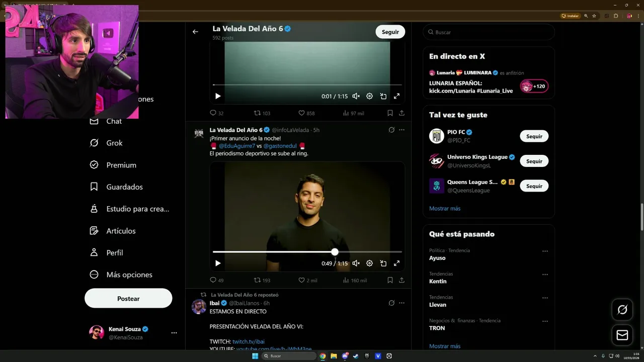Open Estudio para creadores in sidebar
644x362 pixels.
click(x=129, y=209)
